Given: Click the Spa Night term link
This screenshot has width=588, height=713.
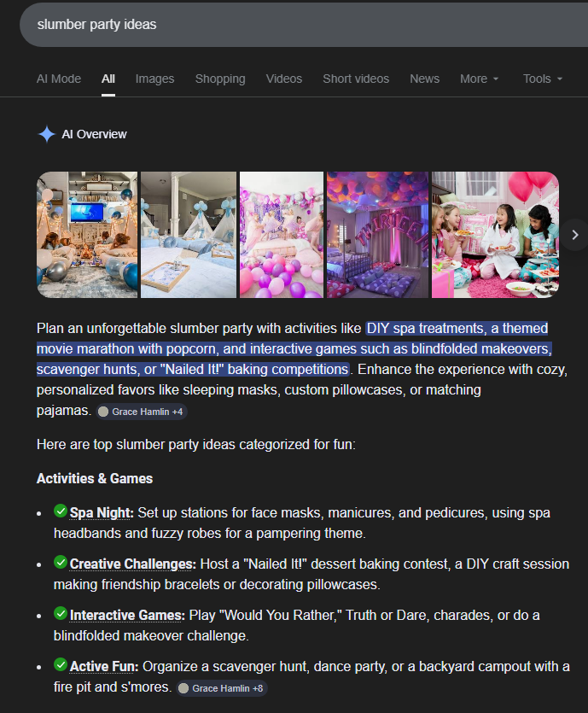Looking at the screenshot, I should click(102, 512).
